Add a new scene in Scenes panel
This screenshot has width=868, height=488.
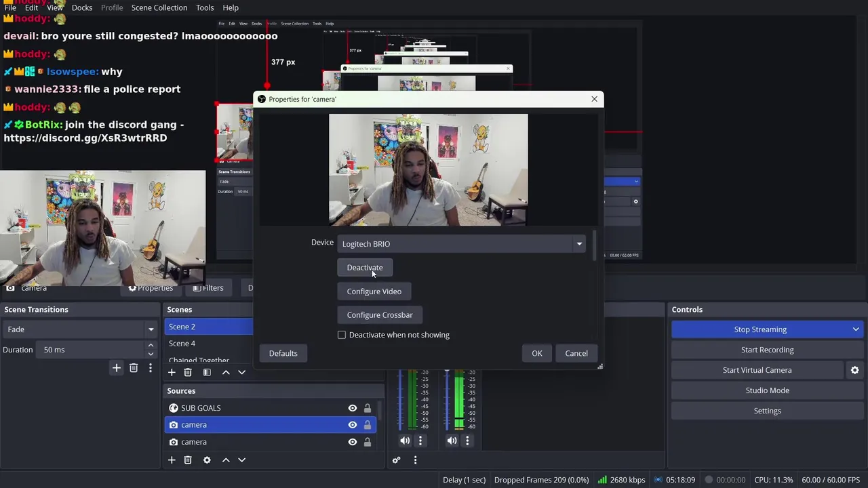click(172, 372)
